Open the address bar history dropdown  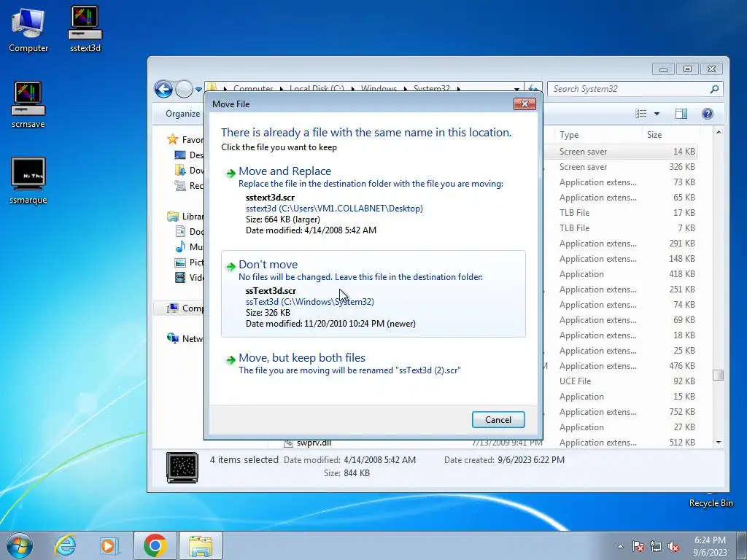tap(516, 89)
